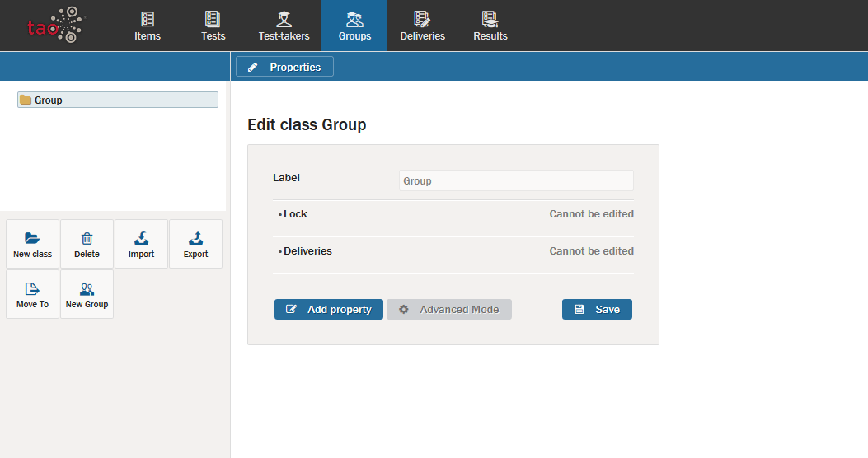Screen dimensions: 868x458
Task: Select the Groups tab
Action: point(354,26)
